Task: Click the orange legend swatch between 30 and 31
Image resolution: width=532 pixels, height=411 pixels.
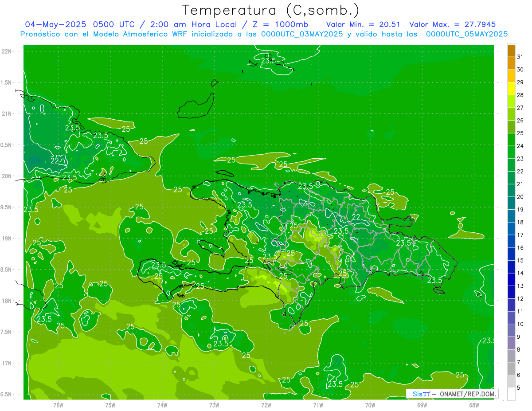Action: point(511,63)
